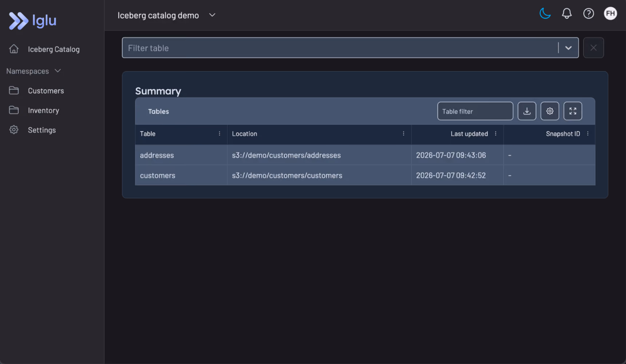
Task: Click the Customers folder icon
Action: coord(14,90)
